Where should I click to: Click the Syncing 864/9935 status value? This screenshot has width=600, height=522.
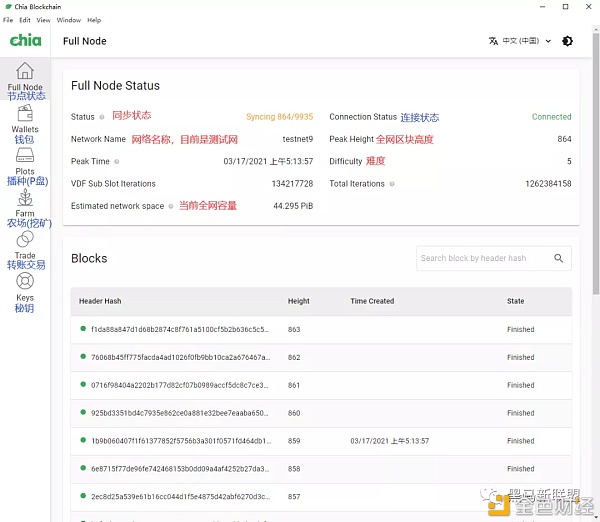point(279,117)
